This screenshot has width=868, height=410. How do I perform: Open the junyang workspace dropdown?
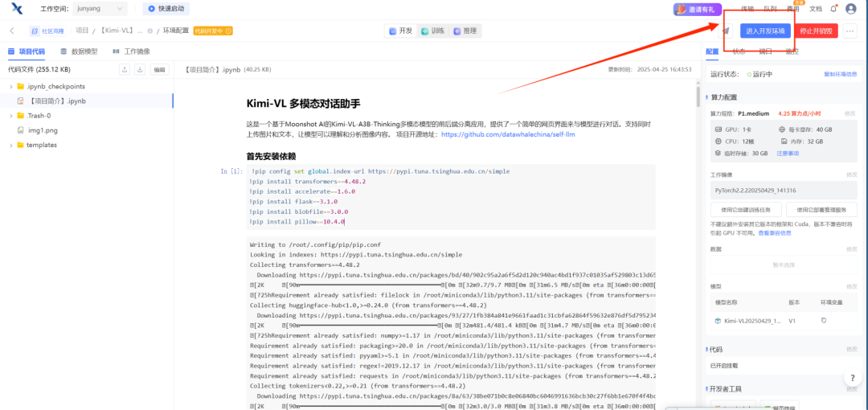pos(100,8)
